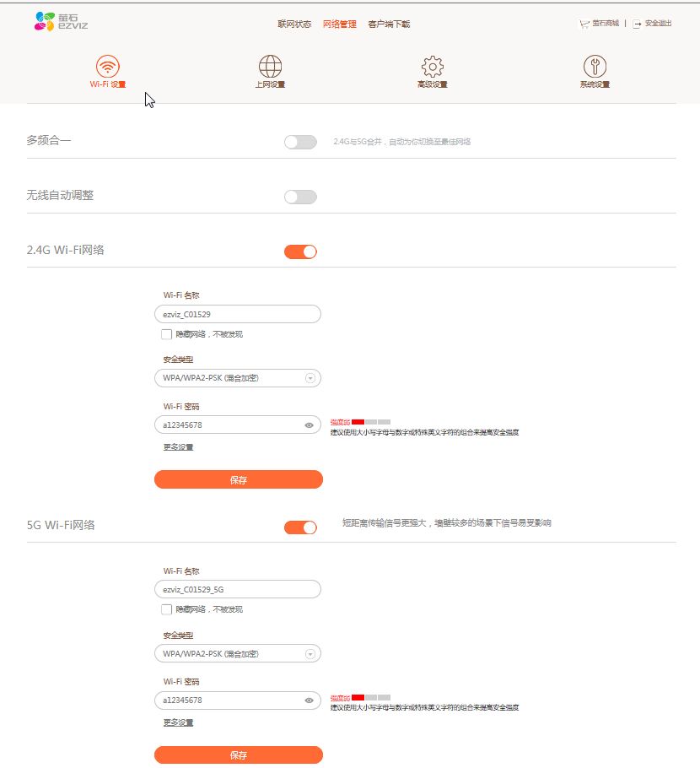700x768 pixels.
Task: Click the EZVIZ 萤石 logo
Action: coord(61,22)
